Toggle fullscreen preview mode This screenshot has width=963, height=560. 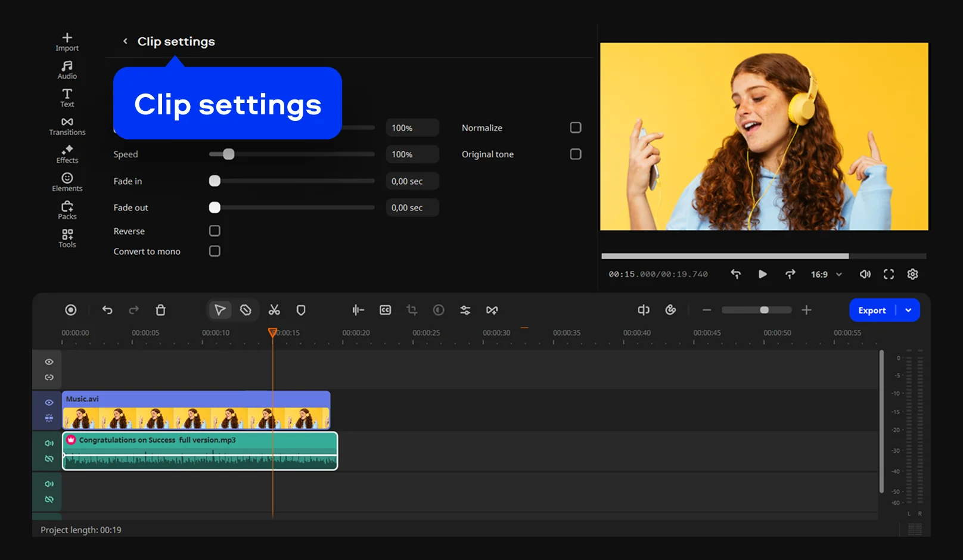tap(889, 274)
